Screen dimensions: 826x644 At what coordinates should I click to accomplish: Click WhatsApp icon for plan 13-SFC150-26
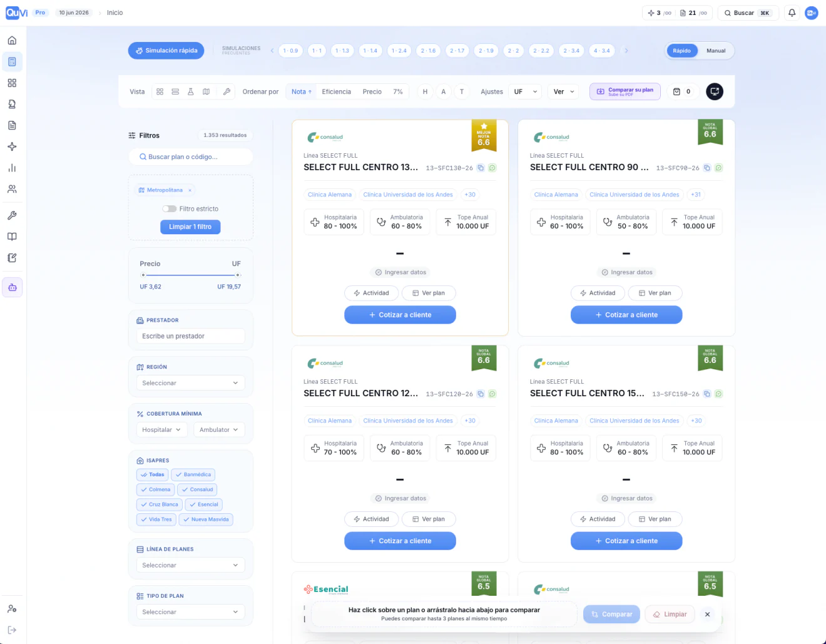click(718, 394)
